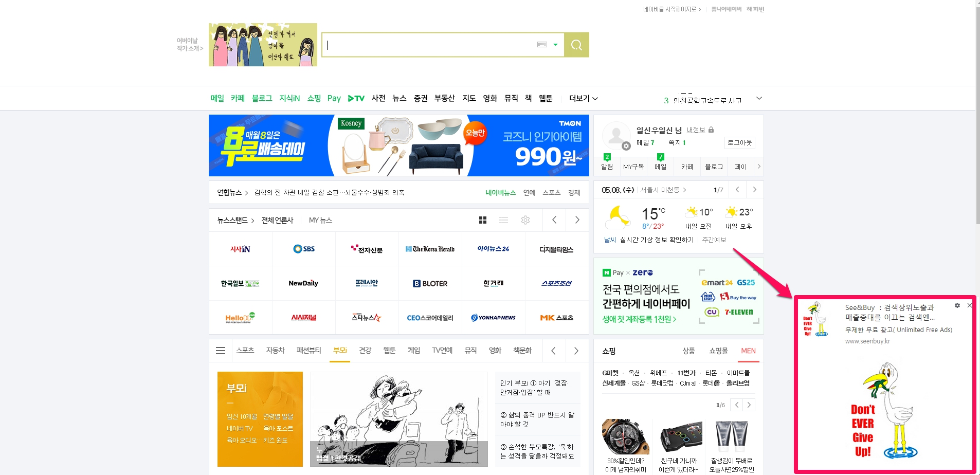Open the on-screen keyboard icon in search box
Image resolution: width=980 pixels, height=475 pixels.
542,45
